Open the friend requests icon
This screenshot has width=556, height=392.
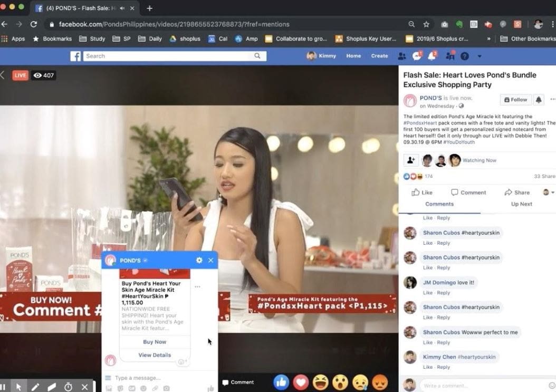(x=402, y=56)
